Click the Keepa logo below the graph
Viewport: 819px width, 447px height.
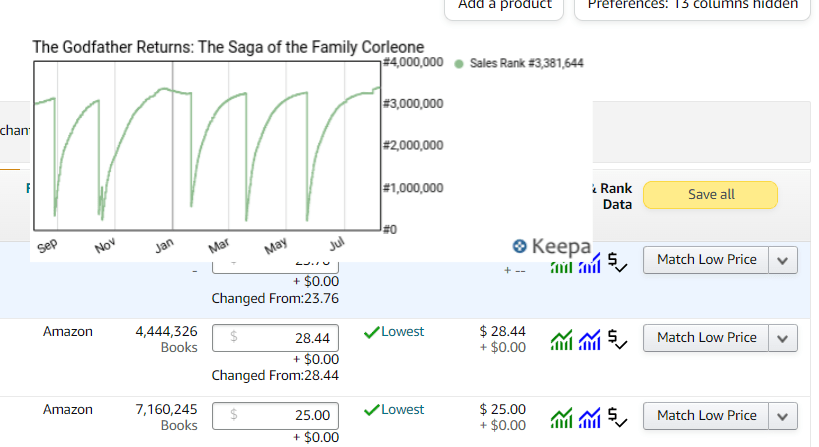551,246
